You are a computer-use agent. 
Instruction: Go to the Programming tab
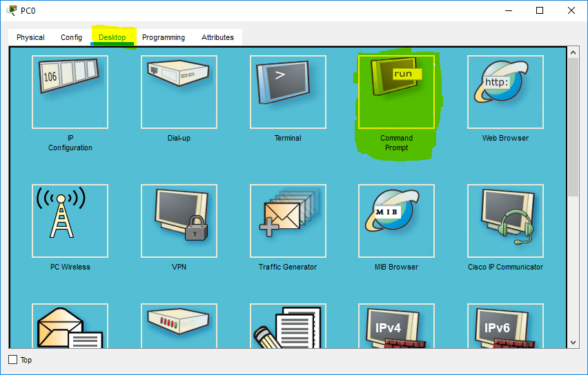[x=164, y=37]
